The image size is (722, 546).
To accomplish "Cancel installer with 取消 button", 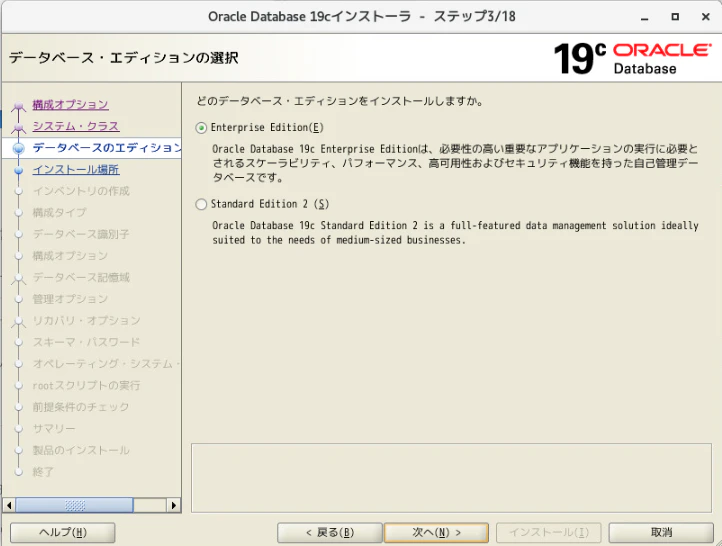I will coord(661,533).
